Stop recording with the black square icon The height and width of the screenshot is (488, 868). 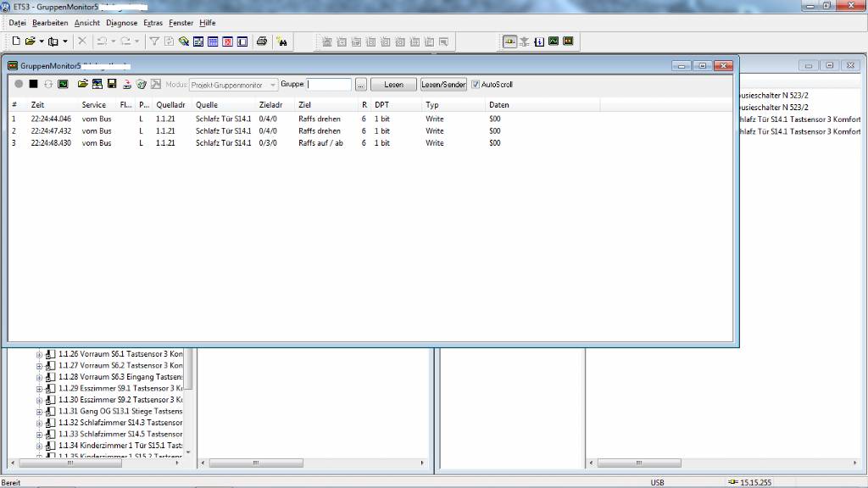[33, 84]
